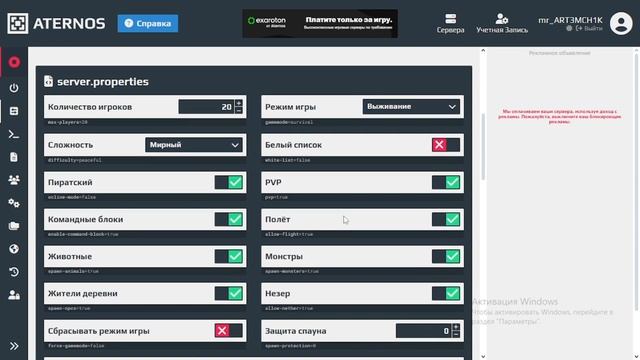Image resolution: width=640 pixels, height=360 pixels.
Task: Click the Aternos logo icon
Action: point(18,23)
